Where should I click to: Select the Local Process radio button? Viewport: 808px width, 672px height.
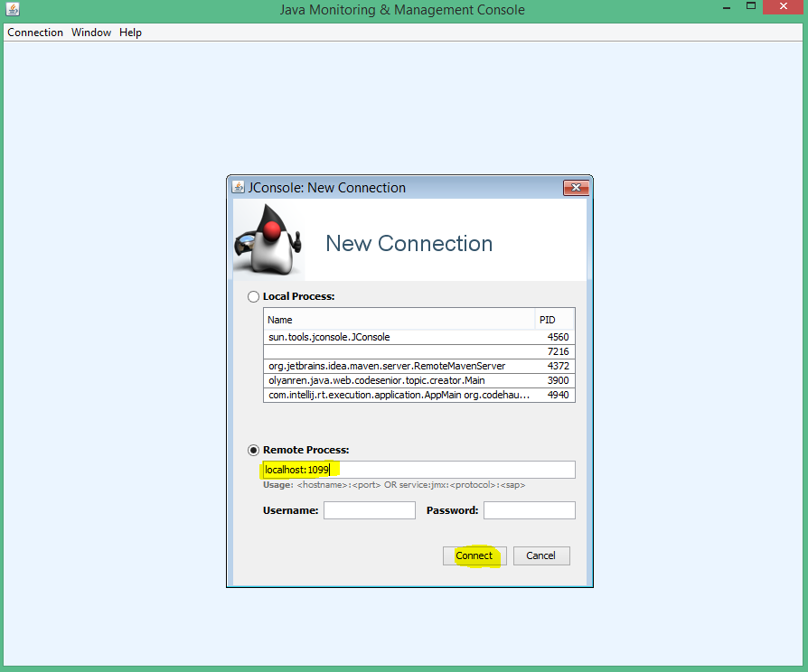253,296
